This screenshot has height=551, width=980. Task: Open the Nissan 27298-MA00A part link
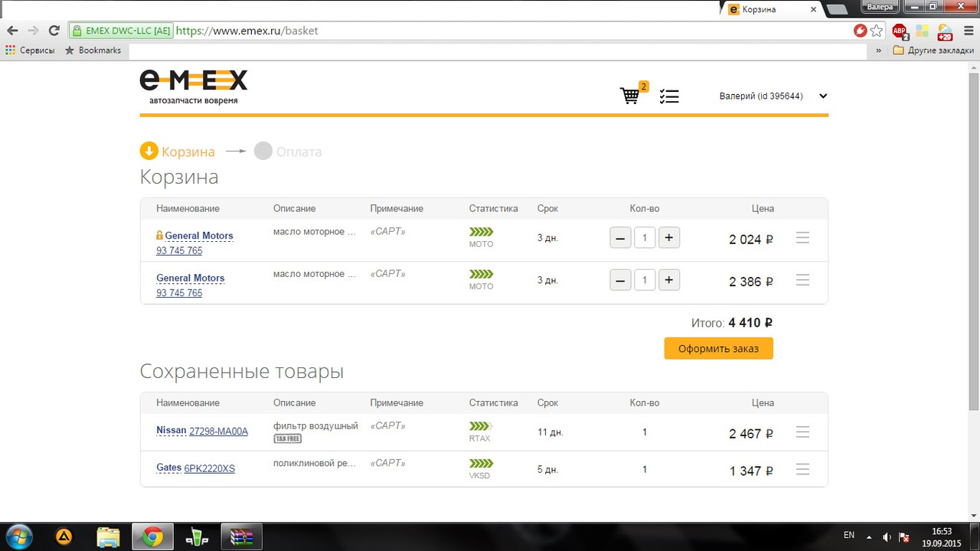tap(218, 431)
